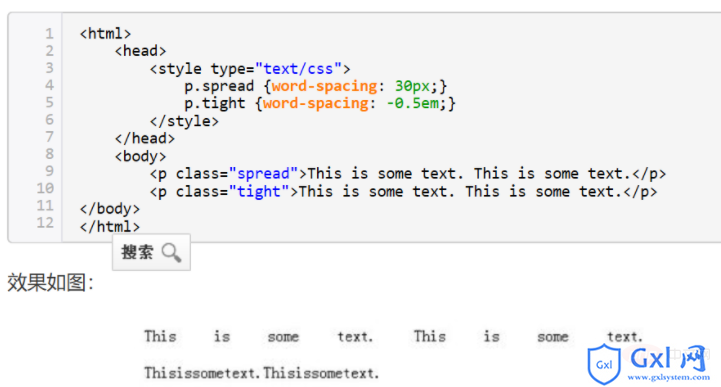Click the 效果如图 caption text

[50, 282]
